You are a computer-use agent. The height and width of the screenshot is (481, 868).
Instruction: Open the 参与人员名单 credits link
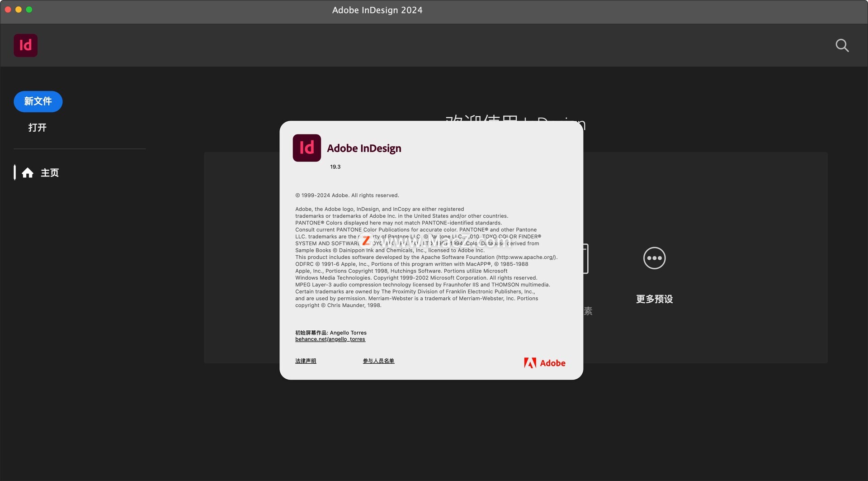tap(378, 361)
